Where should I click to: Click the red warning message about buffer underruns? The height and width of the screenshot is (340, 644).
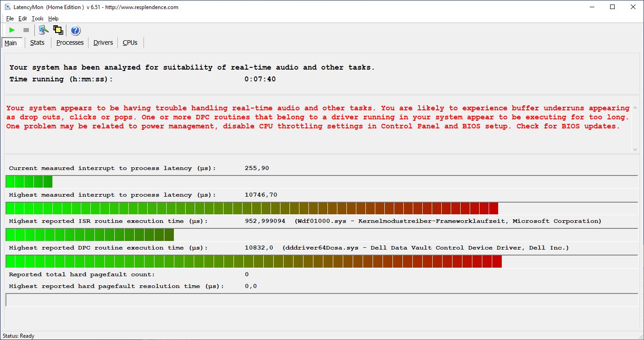(317, 117)
